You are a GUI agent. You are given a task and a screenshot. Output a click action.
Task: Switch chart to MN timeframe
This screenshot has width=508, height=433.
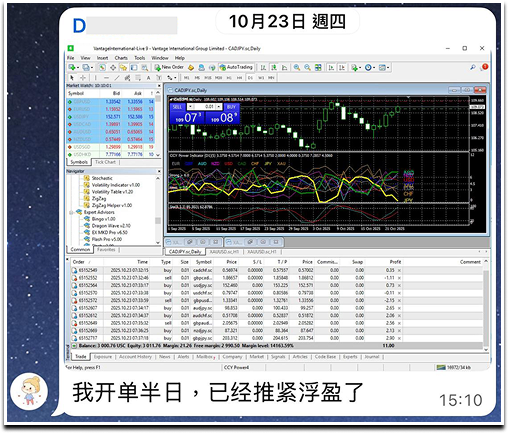pyautogui.click(x=271, y=78)
